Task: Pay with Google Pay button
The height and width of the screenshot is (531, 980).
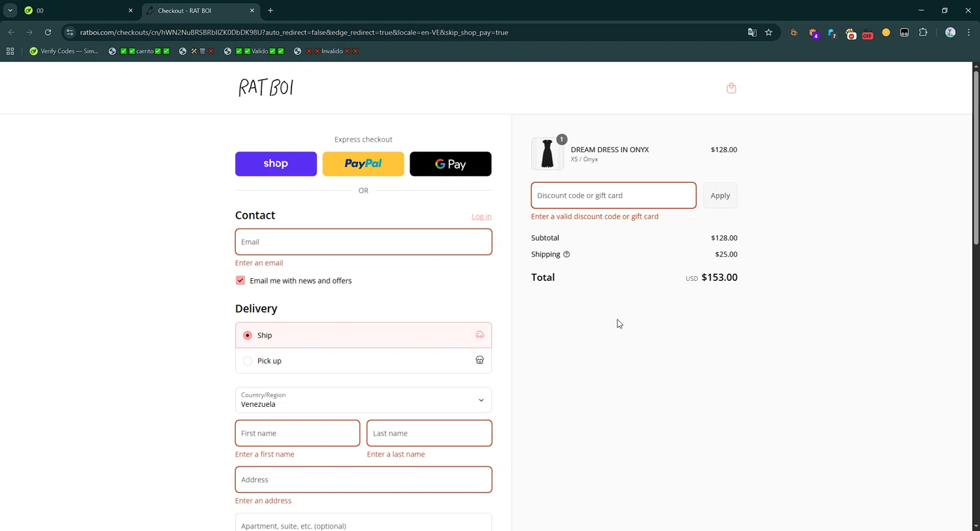Action: coord(450,164)
